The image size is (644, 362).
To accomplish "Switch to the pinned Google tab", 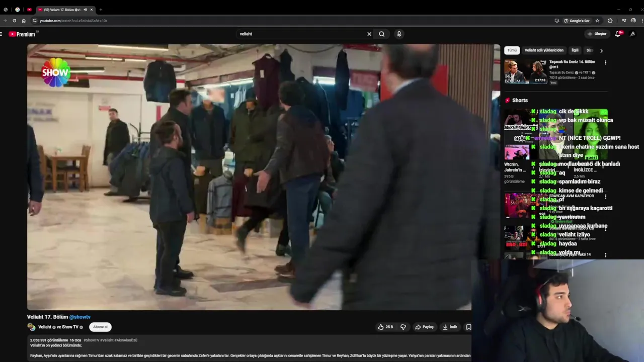I will tap(18, 10).
